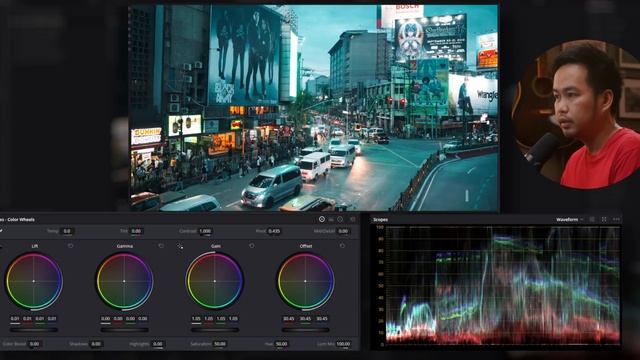Screen dimensions: 640x360
Task: Click the Scopes panel title
Action: click(380, 220)
